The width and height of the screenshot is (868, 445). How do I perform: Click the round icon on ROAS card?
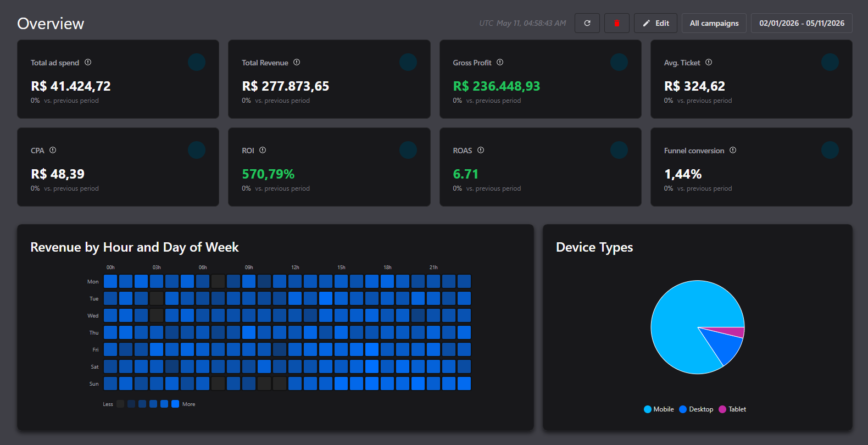(x=619, y=150)
